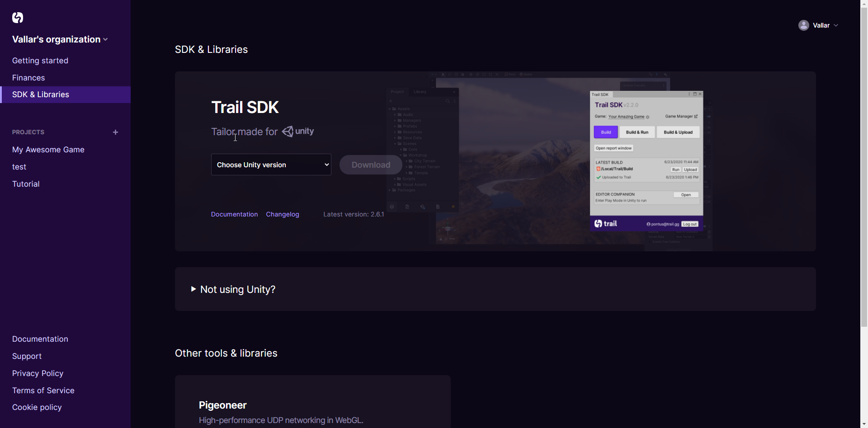Click the PROJECTS section label

click(x=28, y=132)
